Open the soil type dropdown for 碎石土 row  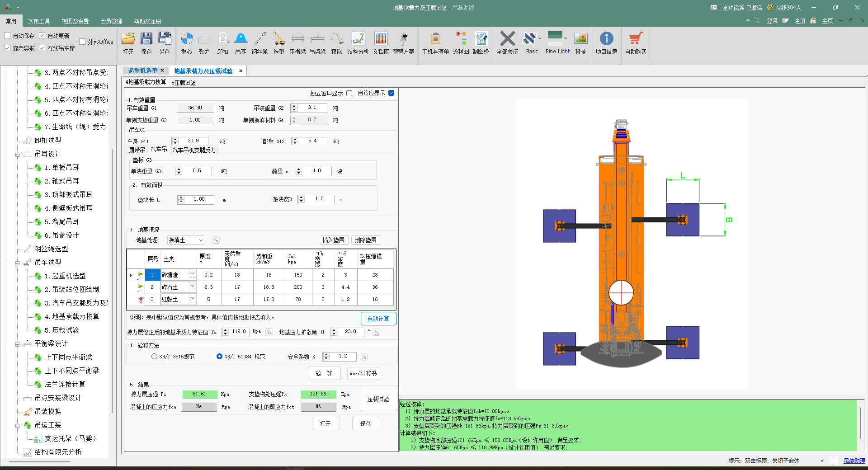[192, 287]
